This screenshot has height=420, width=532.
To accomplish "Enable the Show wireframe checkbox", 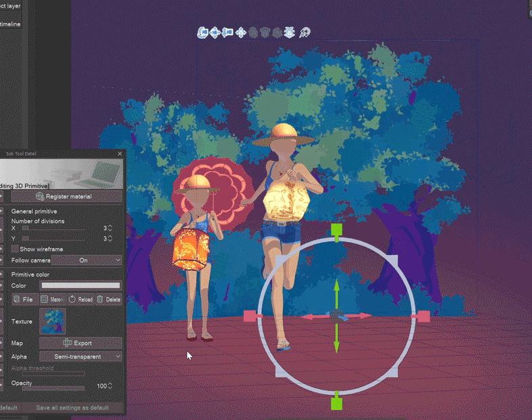I will [x=15, y=249].
